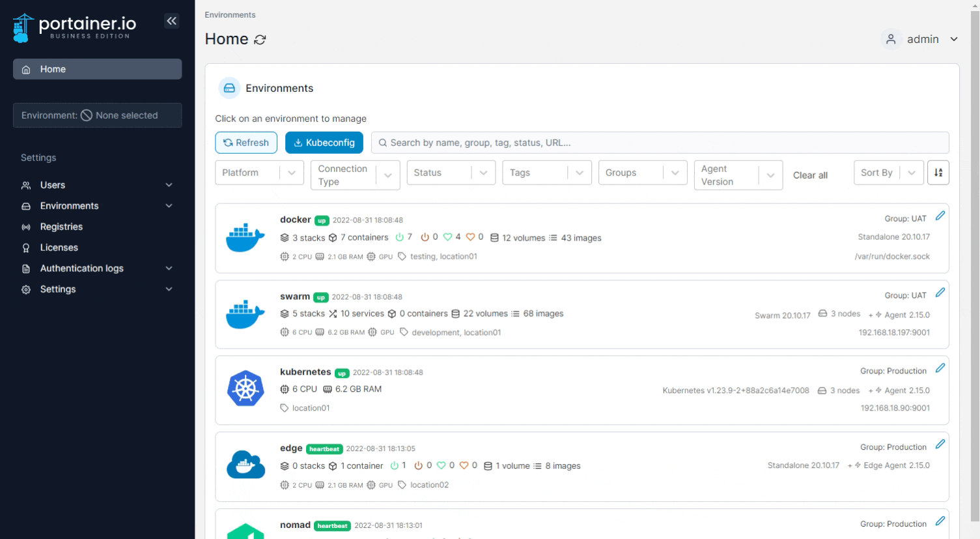Click the Kubernetes v1.23.9 version text
The height and width of the screenshot is (539, 980).
[x=736, y=390]
